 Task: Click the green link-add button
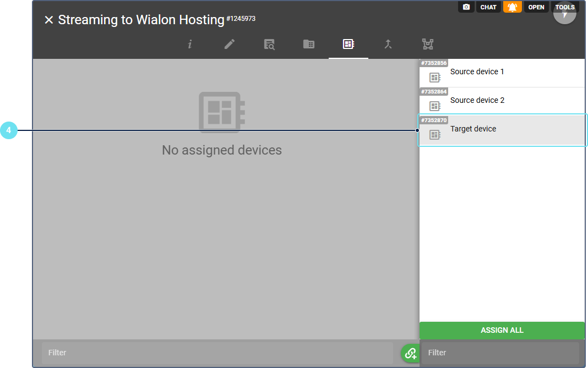click(x=410, y=353)
